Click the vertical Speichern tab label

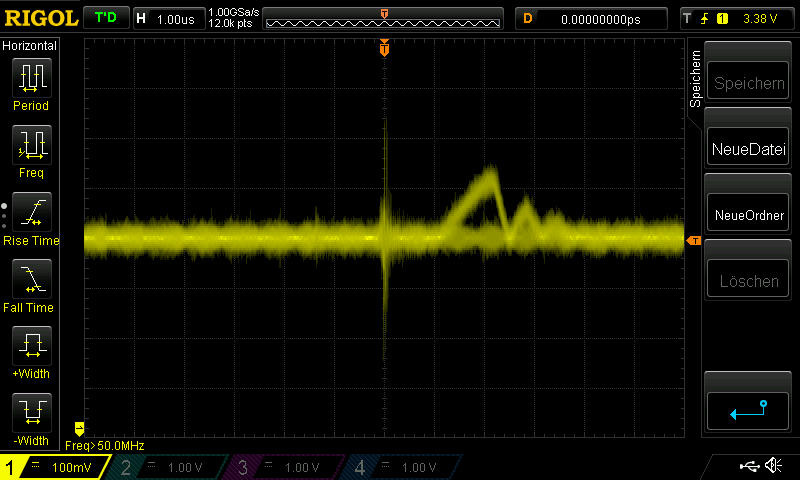tap(695, 79)
